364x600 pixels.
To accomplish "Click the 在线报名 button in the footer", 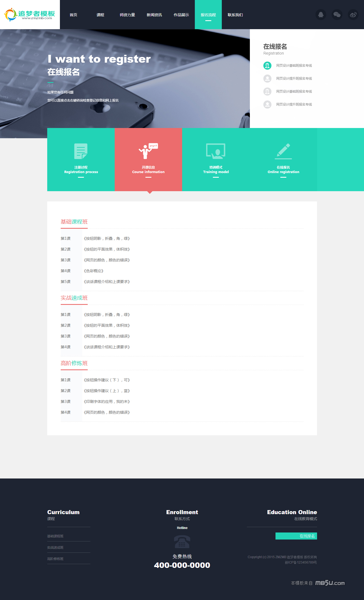I will coord(296,536).
